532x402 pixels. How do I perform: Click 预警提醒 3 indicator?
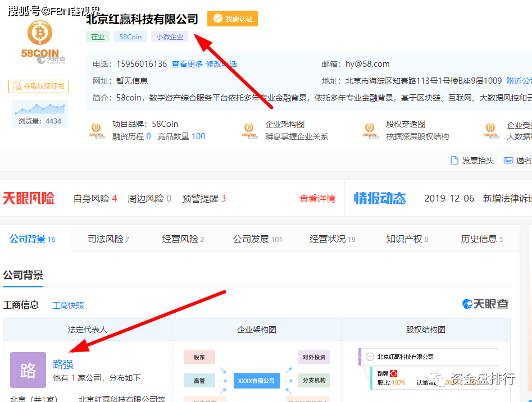(x=204, y=198)
